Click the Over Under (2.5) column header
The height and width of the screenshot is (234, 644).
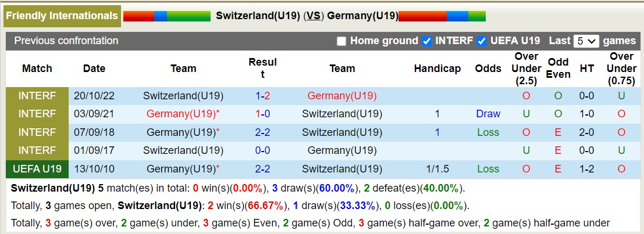click(526, 69)
